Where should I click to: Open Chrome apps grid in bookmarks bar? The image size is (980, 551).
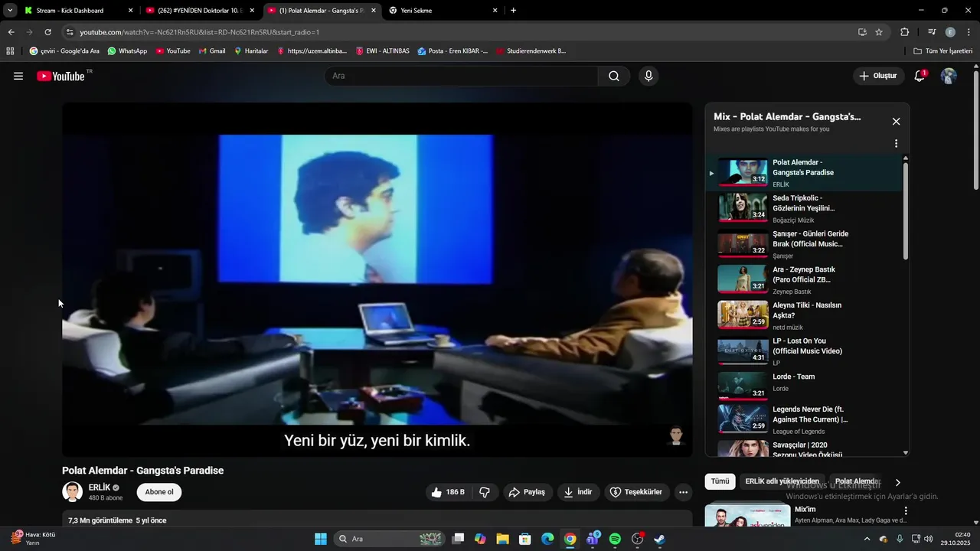10,51
